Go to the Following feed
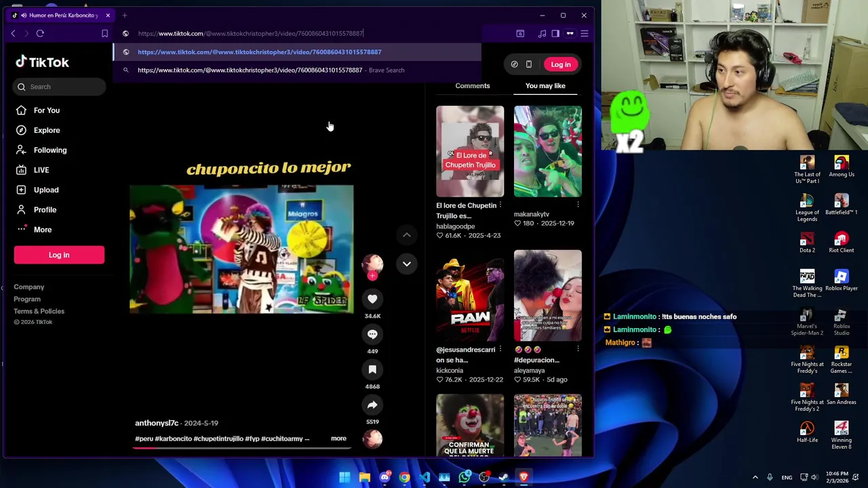 pos(50,150)
